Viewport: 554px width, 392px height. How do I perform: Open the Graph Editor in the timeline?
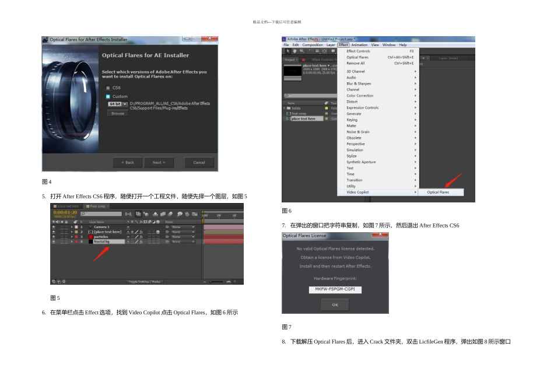tap(194, 214)
